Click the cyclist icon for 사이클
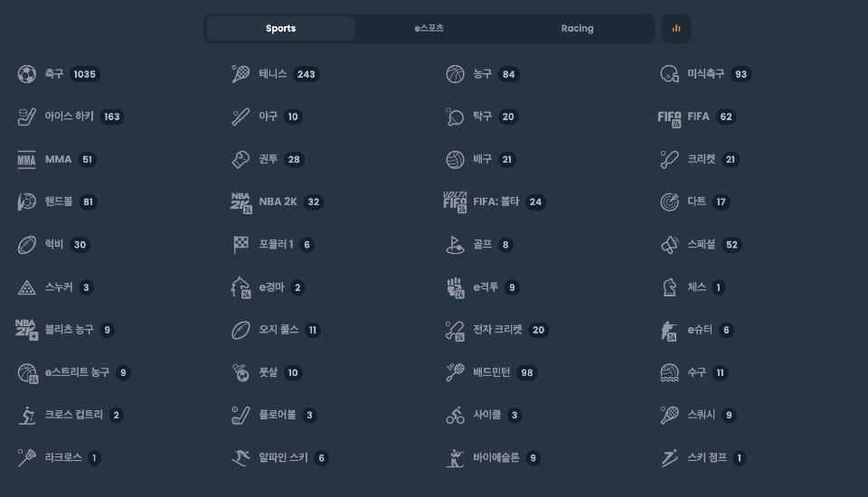Image resolution: width=868 pixels, height=497 pixels. (455, 415)
